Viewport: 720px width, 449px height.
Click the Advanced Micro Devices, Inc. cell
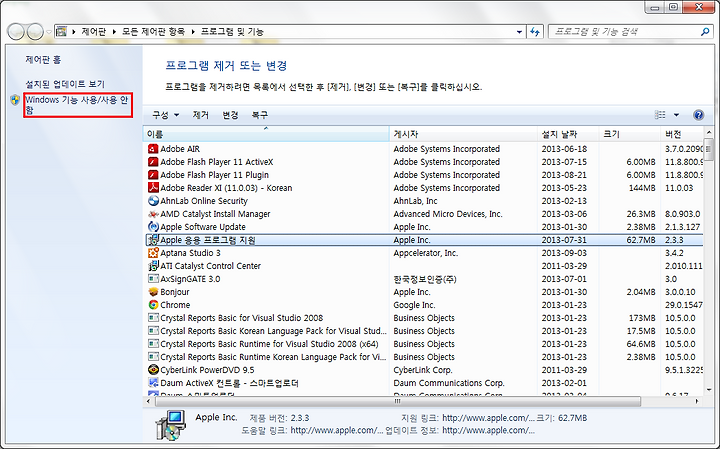pos(448,214)
